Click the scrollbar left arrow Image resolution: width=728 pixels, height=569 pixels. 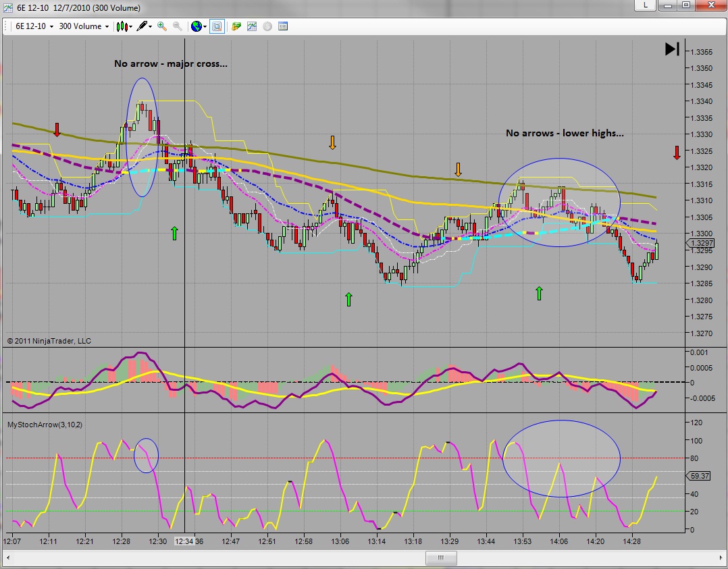(8, 558)
